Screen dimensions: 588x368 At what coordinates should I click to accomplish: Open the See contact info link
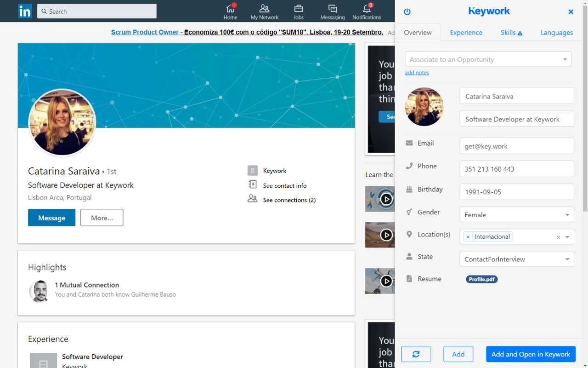[285, 185]
